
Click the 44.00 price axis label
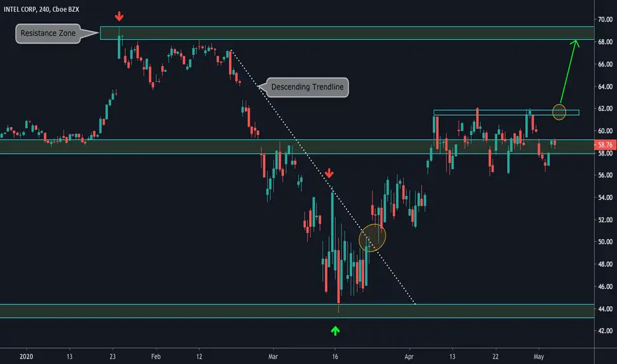(x=605, y=309)
